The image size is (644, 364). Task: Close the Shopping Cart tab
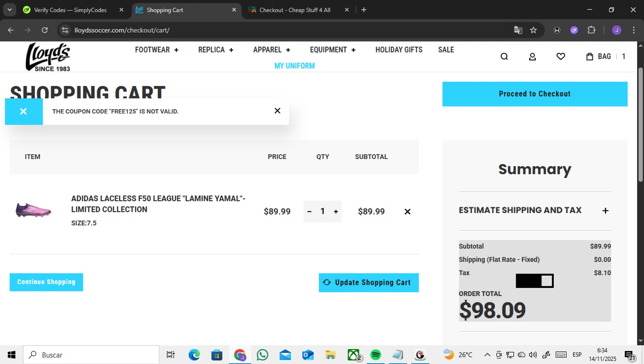234,10
